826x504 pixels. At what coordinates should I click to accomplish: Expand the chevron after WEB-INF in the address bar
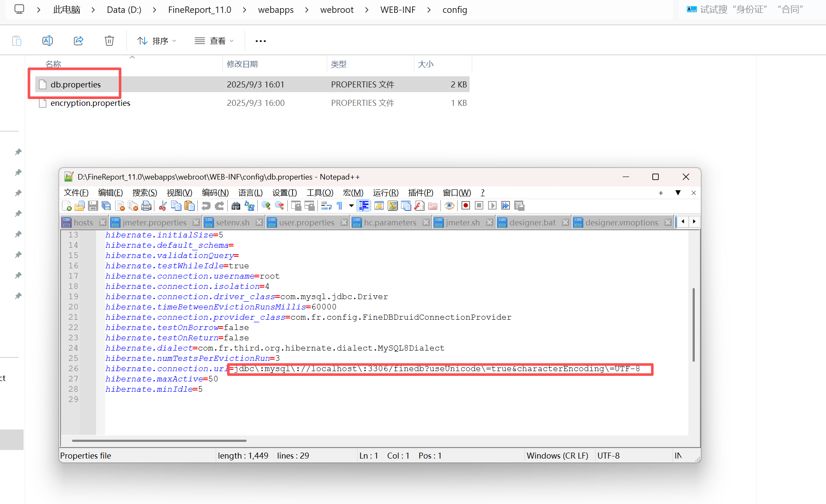click(x=429, y=10)
